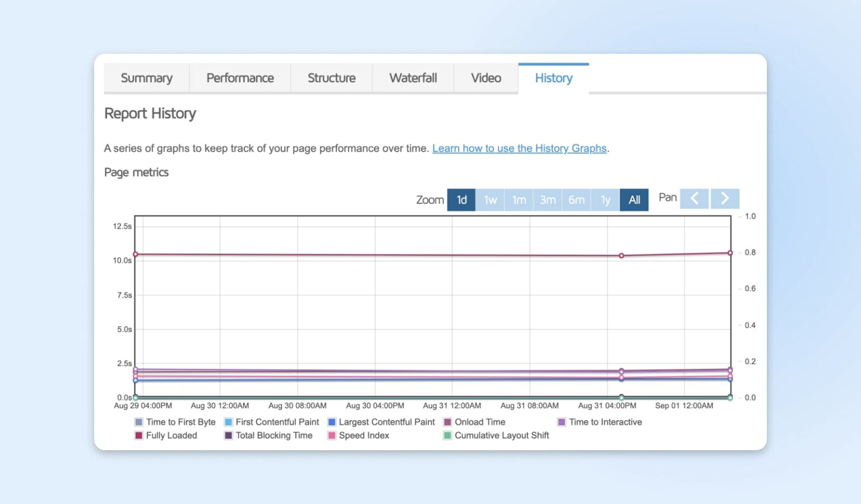Click the right Pan arrow
The width and height of the screenshot is (861, 504).
(725, 198)
